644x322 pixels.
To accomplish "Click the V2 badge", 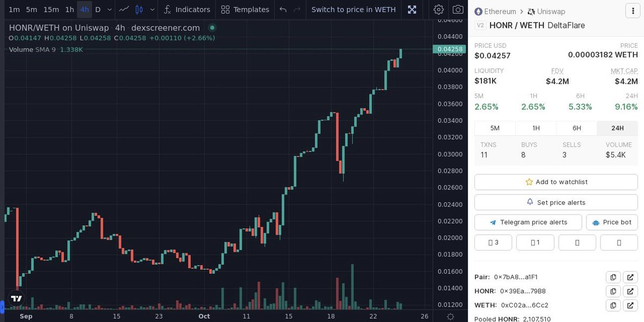I will [x=480, y=25].
